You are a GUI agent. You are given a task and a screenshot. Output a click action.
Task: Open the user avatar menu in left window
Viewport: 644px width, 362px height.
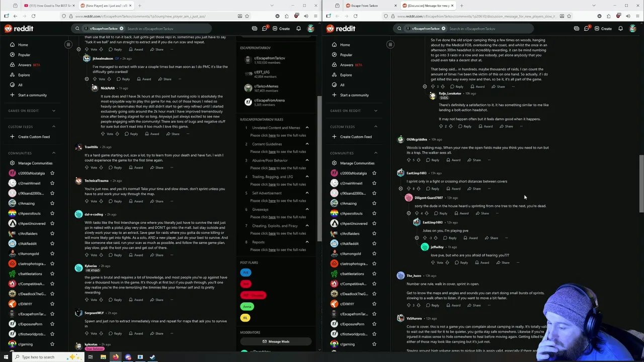[x=311, y=29]
